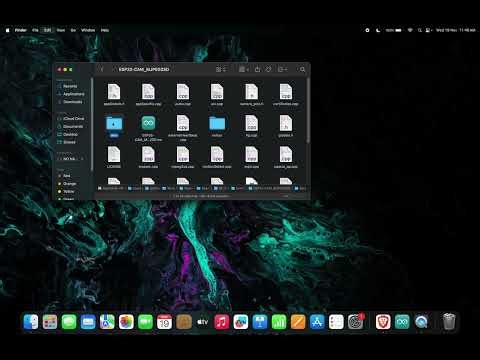The image size is (480, 360).
Task: Open QuickTime Player from the Dock
Action: (421, 322)
